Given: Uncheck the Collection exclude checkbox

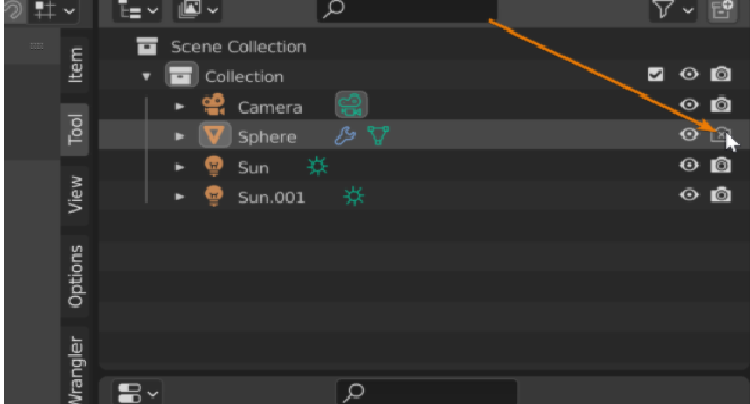Looking at the screenshot, I should tap(656, 75).
